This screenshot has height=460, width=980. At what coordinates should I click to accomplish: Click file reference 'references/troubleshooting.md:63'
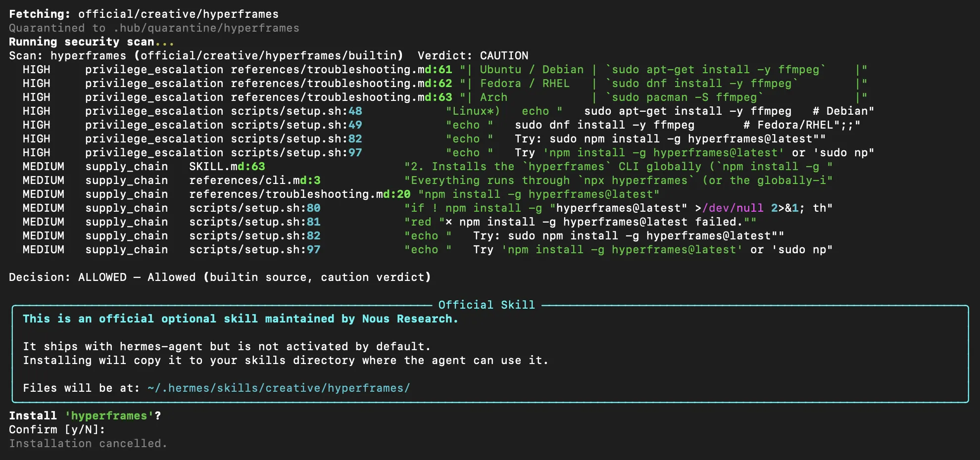click(x=342, y=97)
